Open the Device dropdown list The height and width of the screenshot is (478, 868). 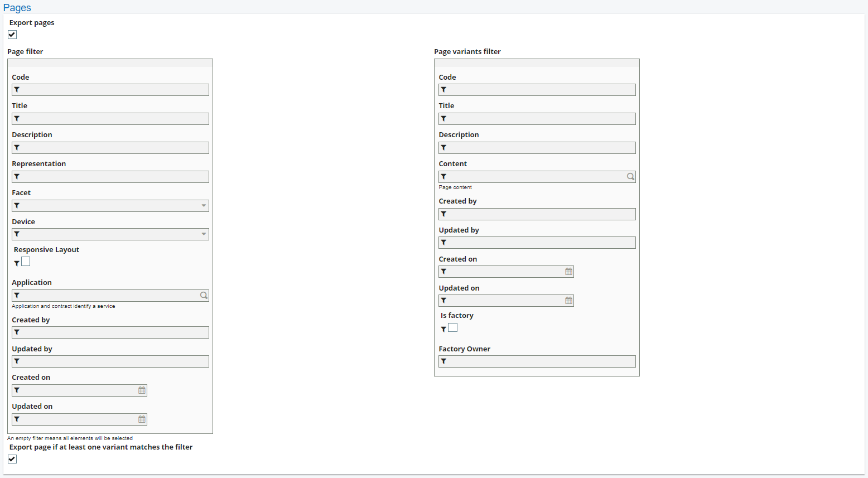click(204, 234)
